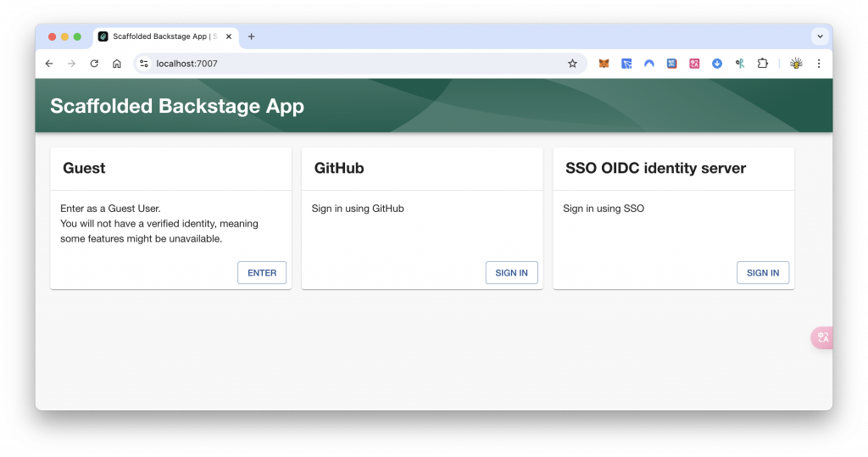The image size is (868, 457).
Task: Click the 'Sign in using SSO' text
Action: (604, 209)
